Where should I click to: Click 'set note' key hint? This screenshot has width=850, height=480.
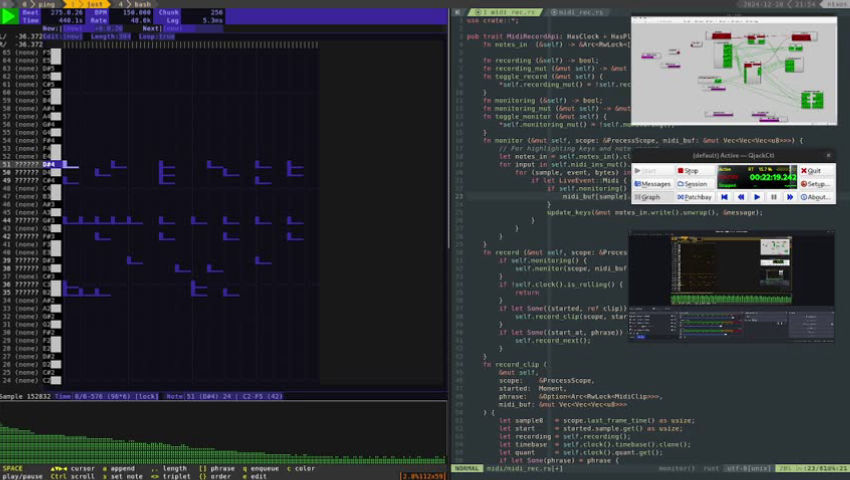click(x=126, y=476)
